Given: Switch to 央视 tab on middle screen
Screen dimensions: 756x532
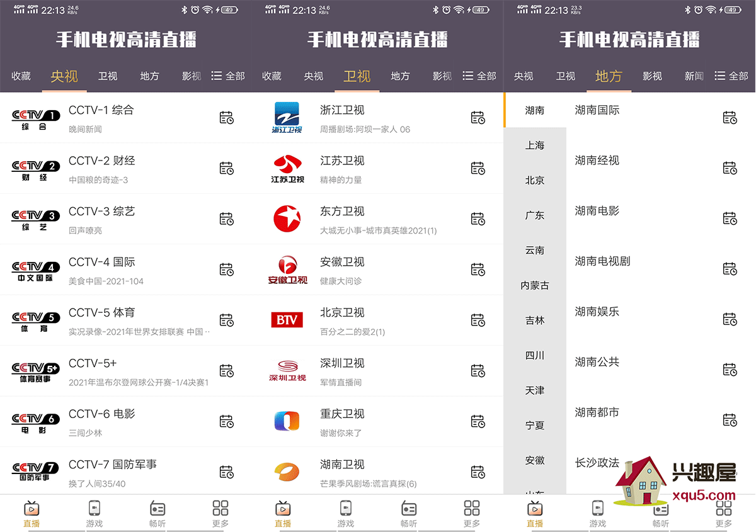Looking at the screenshot, I should 313,76.
